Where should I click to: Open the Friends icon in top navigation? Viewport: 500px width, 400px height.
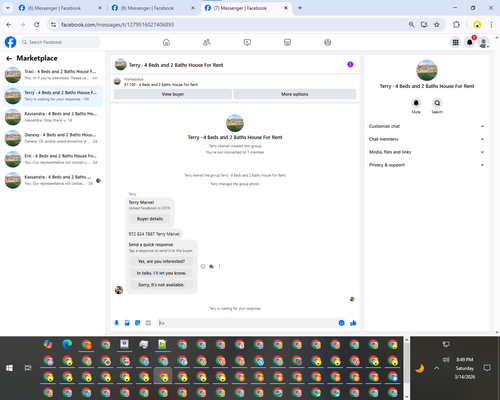(207, 42)
